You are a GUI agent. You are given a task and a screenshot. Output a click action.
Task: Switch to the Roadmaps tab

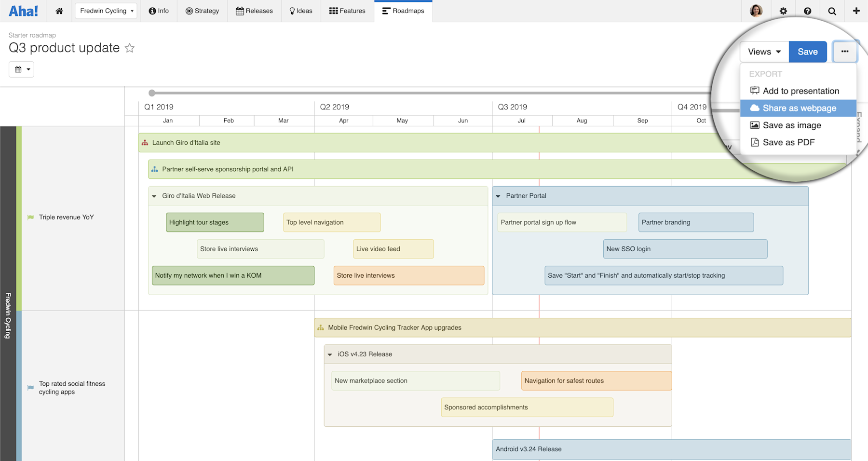click(403, 11)
